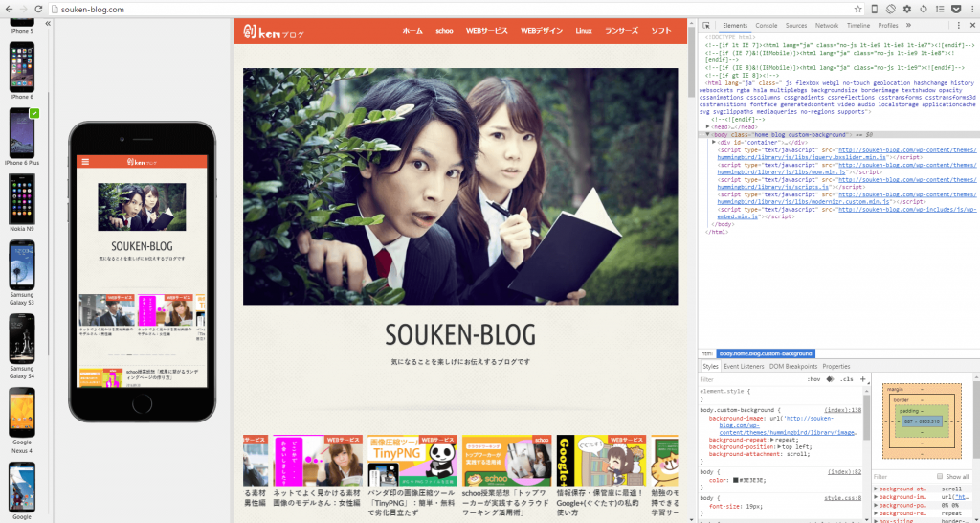
Task: Select the iPhone 6 Plus device thumbnail
Action: pyautogui.click(x=22, y=133)
